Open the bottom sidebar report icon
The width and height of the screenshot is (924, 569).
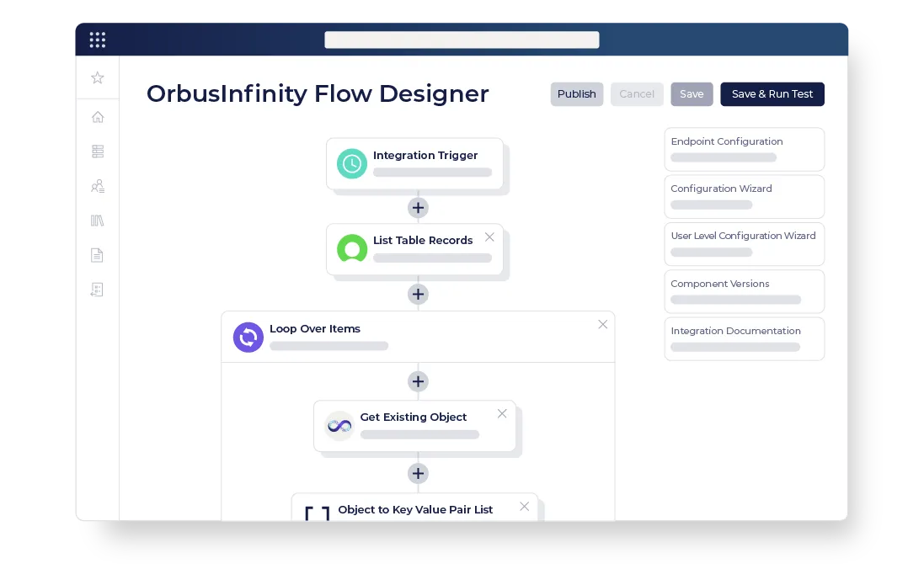(x=97, y=290)
